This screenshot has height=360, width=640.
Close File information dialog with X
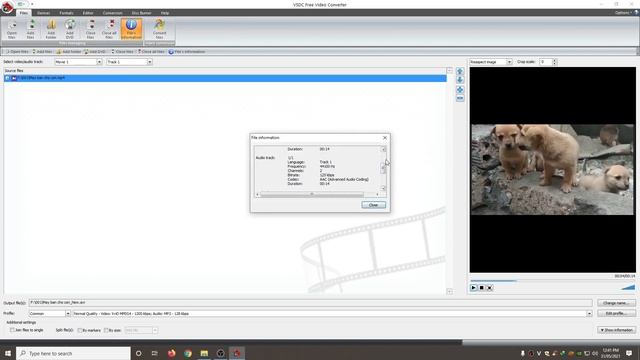(384, 138)
